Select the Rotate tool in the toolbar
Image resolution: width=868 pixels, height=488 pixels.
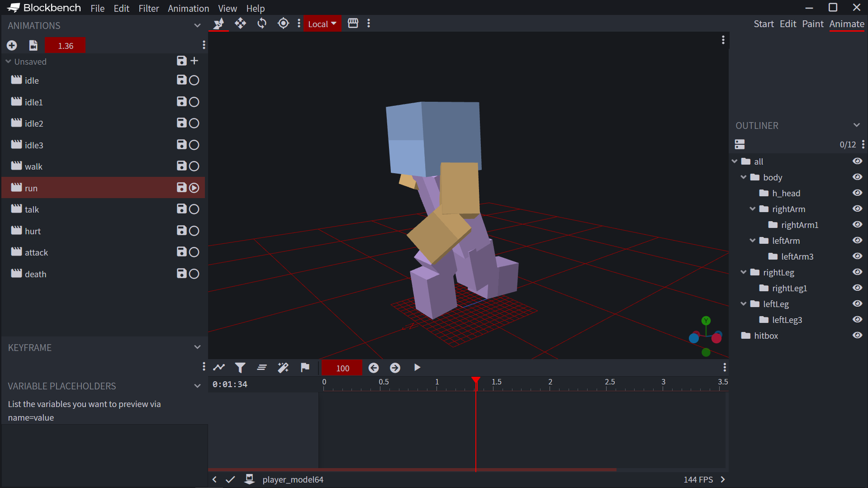pyautogui.click(x=261, y=24)
